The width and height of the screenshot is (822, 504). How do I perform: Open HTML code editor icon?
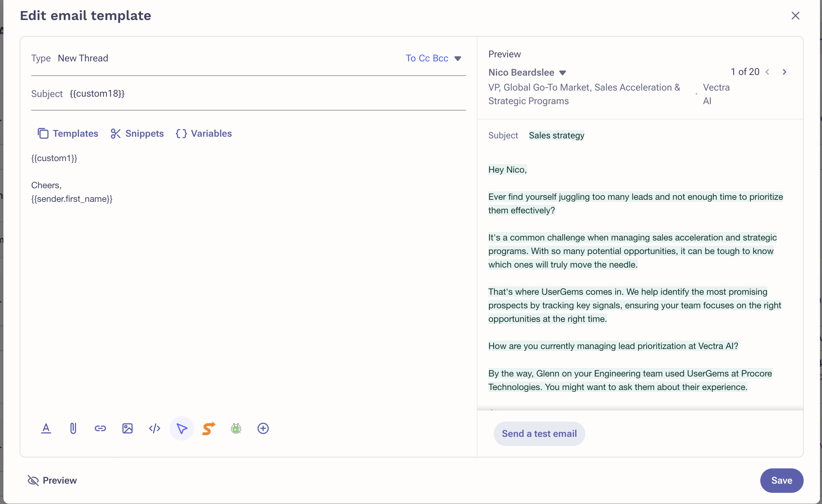click(155, 428)
